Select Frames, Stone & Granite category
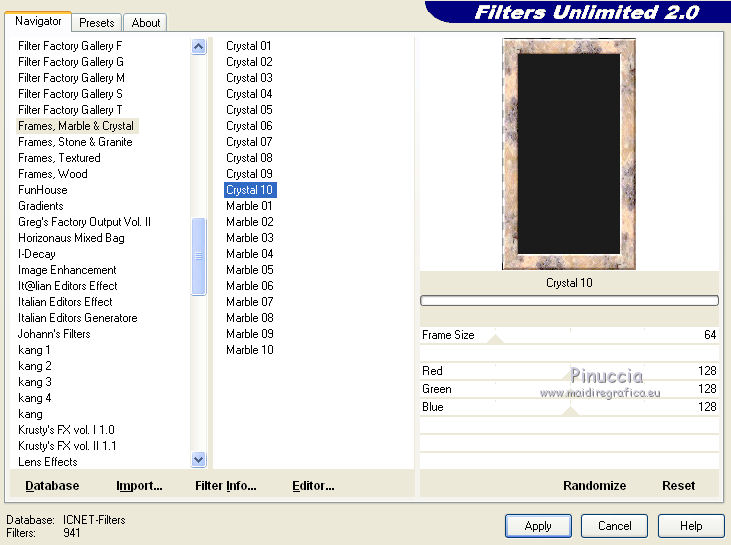The height and width of the screenshot is (545, 731). coord(75,142)
